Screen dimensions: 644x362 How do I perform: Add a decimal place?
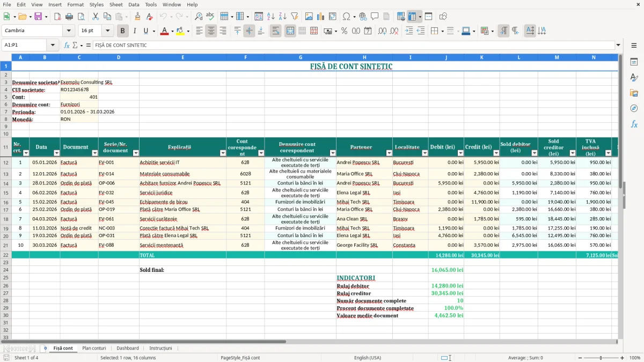pyautogui.click(x=382, y=31)
